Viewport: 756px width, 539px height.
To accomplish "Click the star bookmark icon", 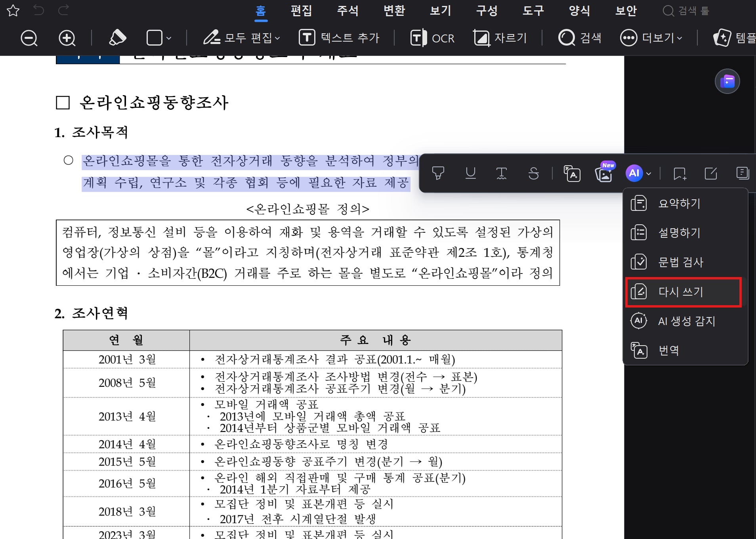I will 13,11.
